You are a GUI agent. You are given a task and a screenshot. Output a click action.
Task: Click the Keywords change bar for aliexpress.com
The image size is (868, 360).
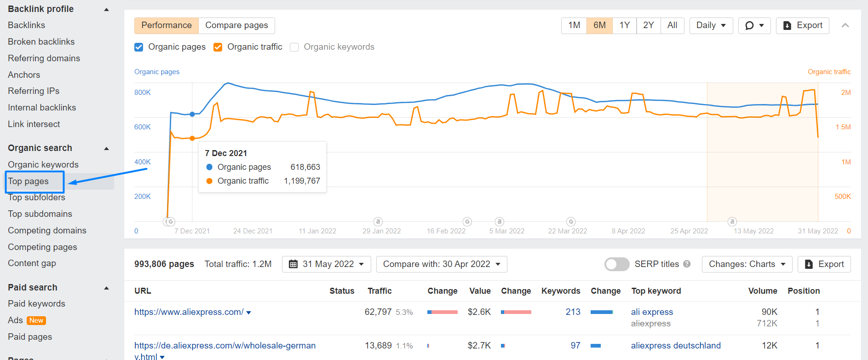click(x=602, y=312)
